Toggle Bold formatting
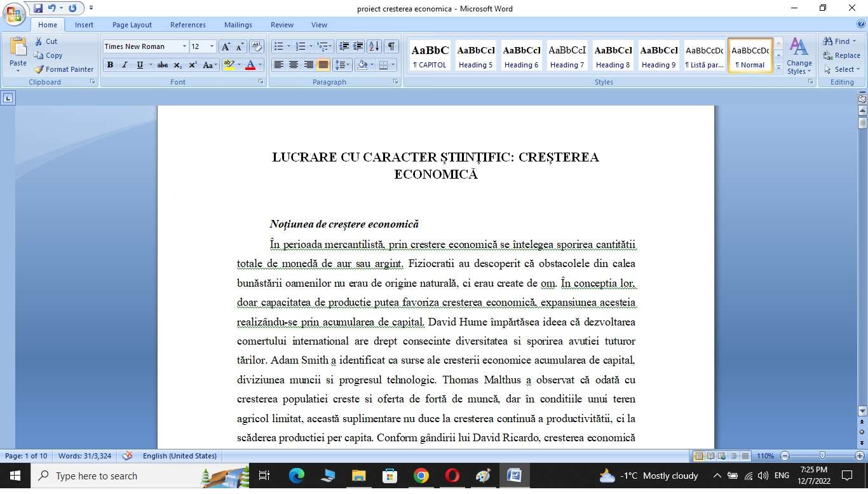The width and height of the screenshot is (868, 494). point(110,65)
